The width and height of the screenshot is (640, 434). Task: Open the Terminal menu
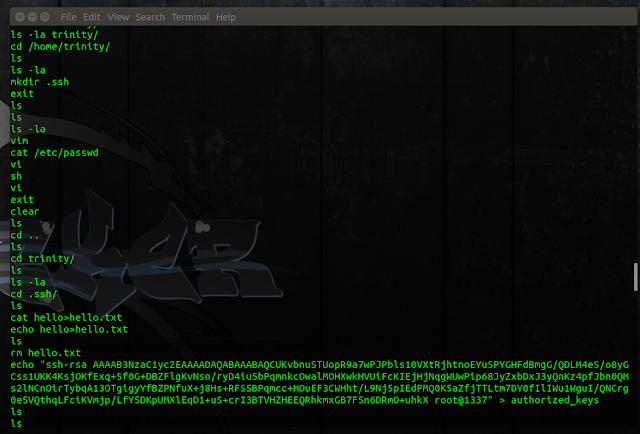pos(190,17)
